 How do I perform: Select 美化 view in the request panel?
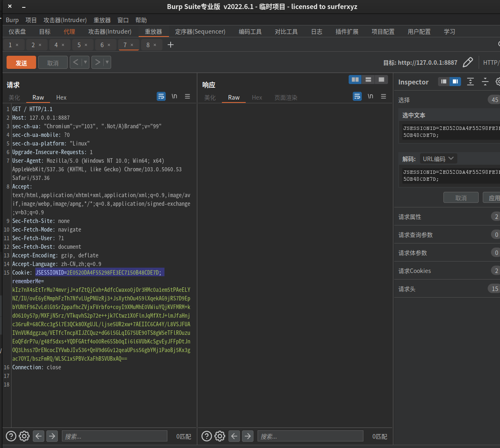pyautogui.click(x=14, y=98)
